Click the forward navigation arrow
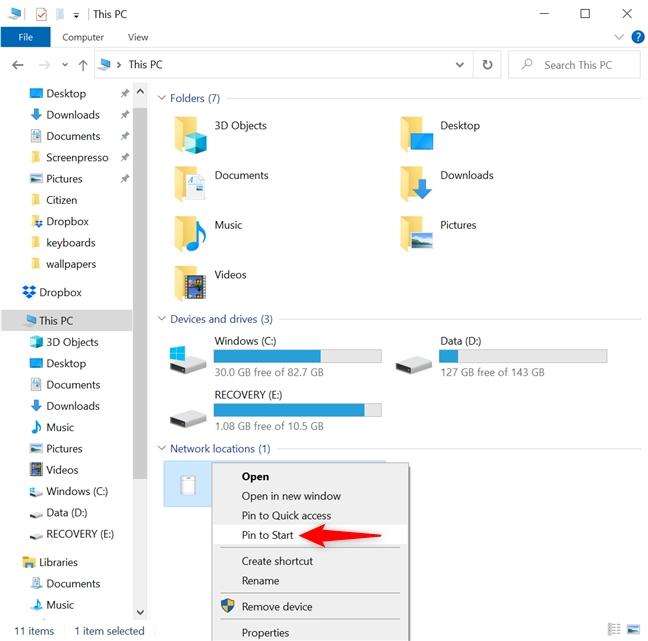 45,65
